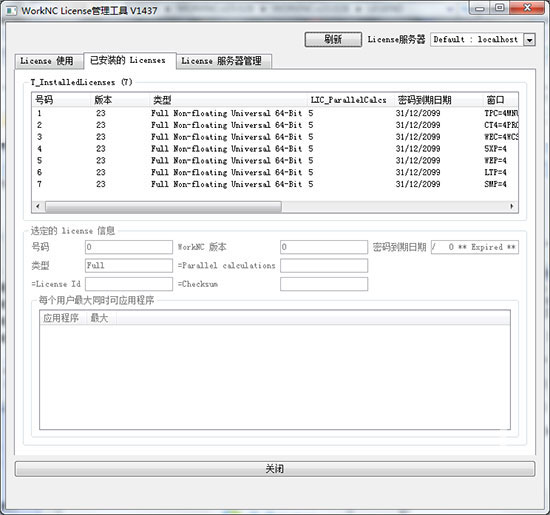Sort by the 版本 column header
The height and width of the screenshot is (515, 550).
120,100
